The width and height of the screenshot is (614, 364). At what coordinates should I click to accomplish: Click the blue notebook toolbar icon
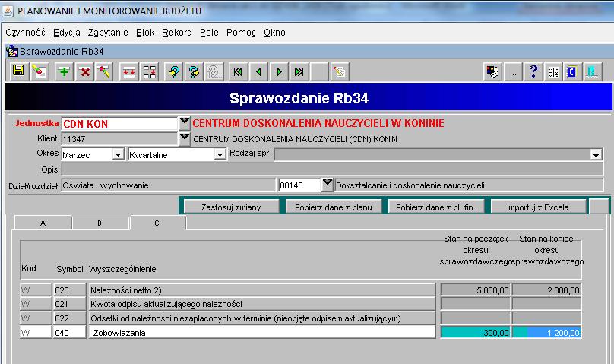(572, 71)
